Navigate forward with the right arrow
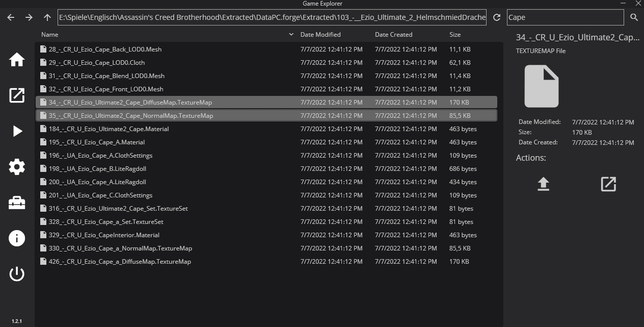 pyautogui.click(x=29, y=17)
